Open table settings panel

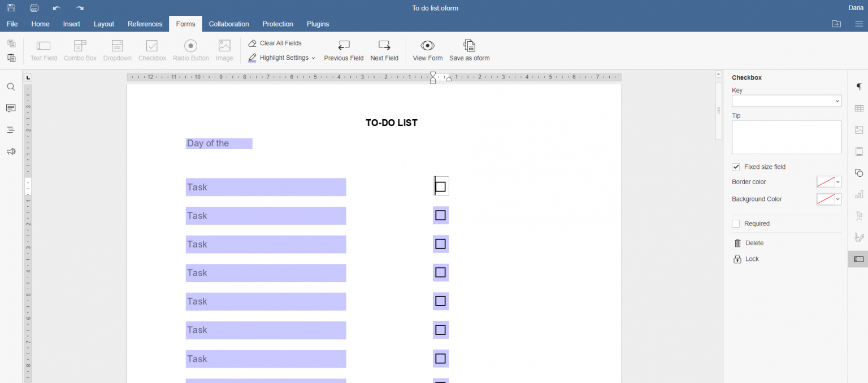858,108
